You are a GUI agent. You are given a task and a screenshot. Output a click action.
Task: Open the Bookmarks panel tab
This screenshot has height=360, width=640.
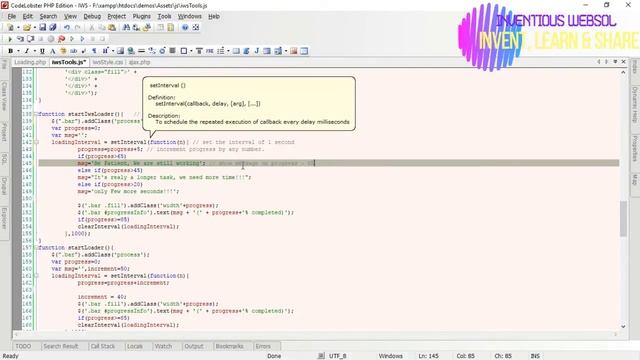tap(229, 346)
